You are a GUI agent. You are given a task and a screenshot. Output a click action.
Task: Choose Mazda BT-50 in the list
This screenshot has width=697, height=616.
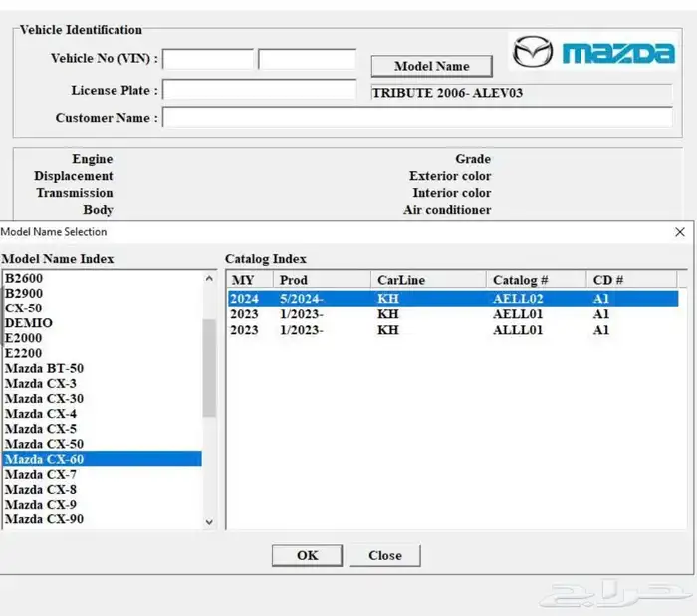click(x=44, y=368)
